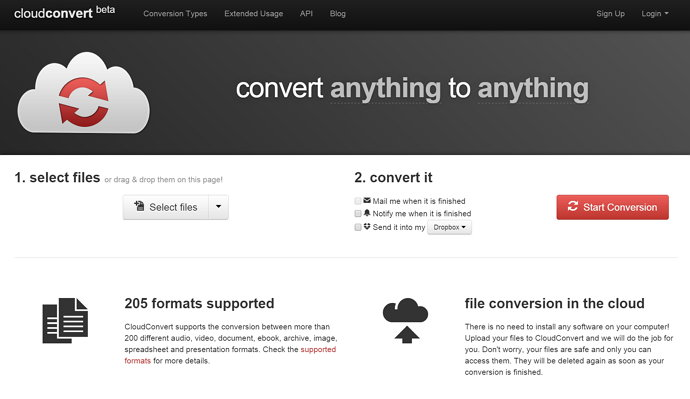The image size is (690, 399).
Task: Click second 'anything' target format selector
Action: tap(533, 88)
